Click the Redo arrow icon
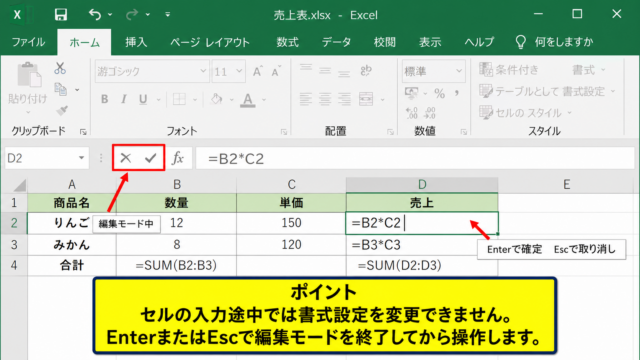 pyautogui.click(x=132, y=15)
